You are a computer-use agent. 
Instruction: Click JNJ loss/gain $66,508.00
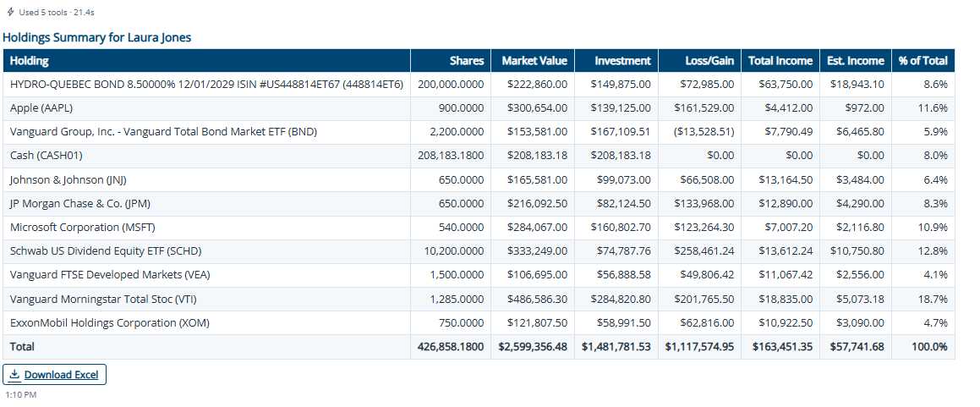click(x=707, y=180)
